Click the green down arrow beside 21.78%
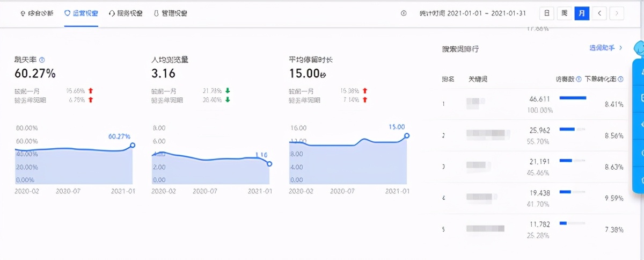Screen dimensions: 644x260 228,91
